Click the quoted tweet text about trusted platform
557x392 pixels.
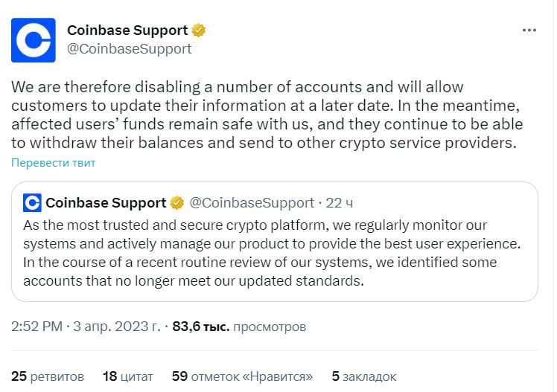[x=272, y=253]
